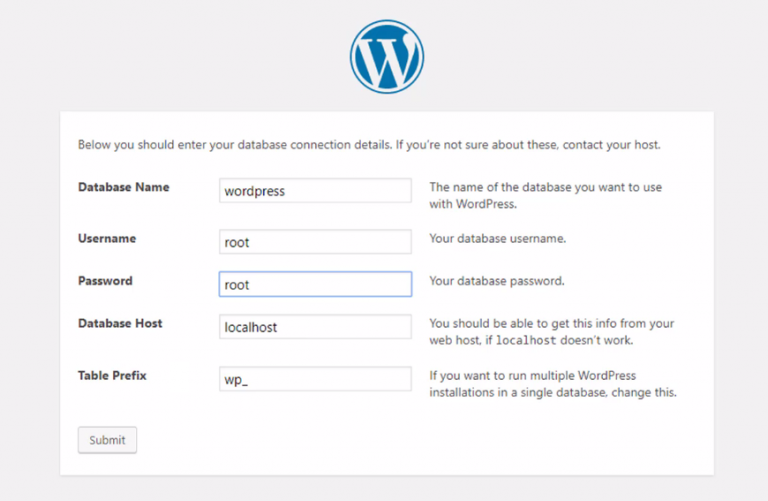Screen dimensions: 768x501
Task: Click into the Database Host field
Action: pos(315,327)
